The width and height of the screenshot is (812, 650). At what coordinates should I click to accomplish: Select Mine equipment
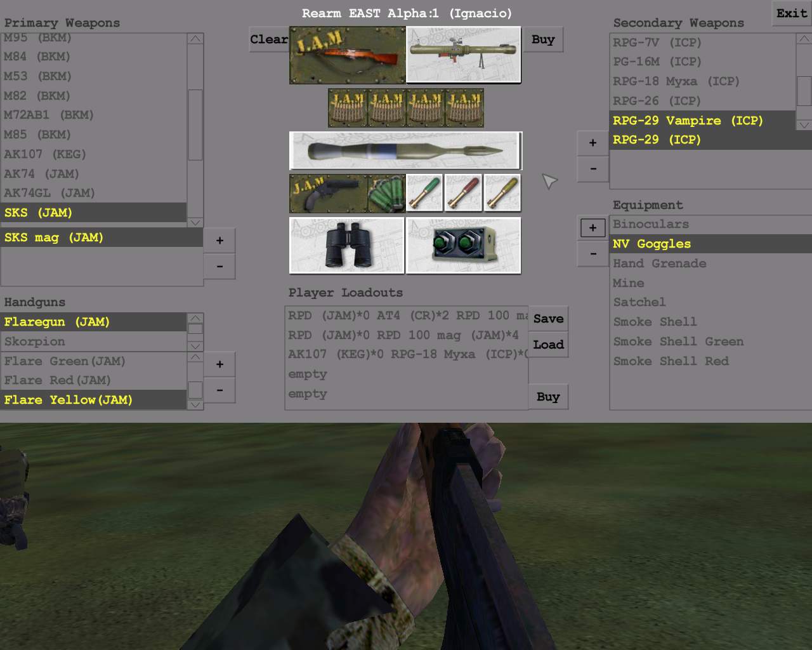click(x=710, y=283)
